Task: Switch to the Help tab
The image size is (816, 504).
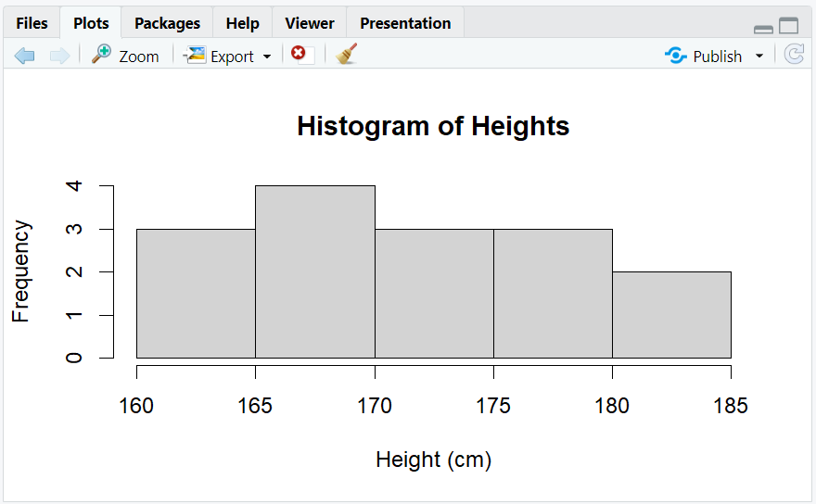Action: [x=243, y=23]
